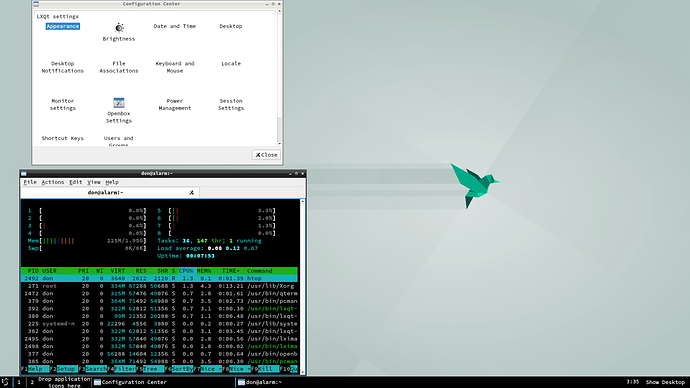Select the systemd-n user process row

click(x=159, y=324)
